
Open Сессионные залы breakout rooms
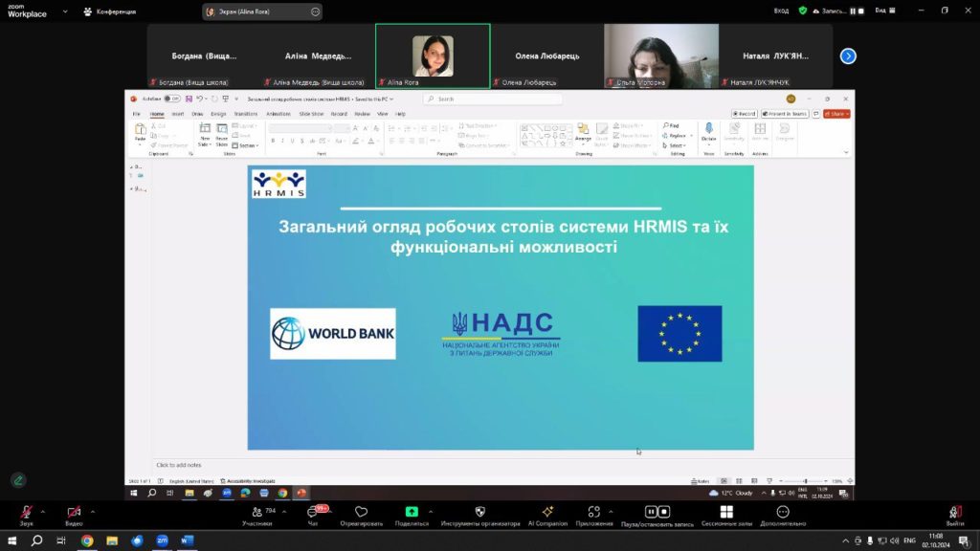[726, 516]
